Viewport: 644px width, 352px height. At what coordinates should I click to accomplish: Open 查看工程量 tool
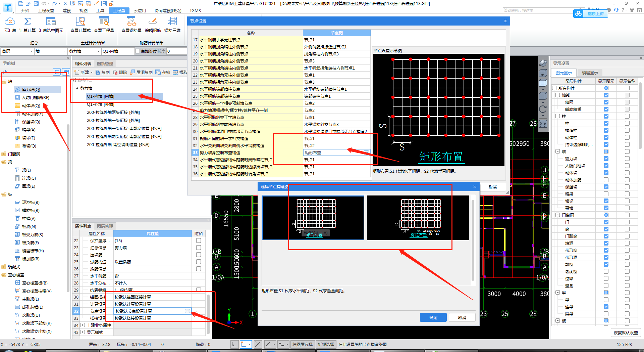tap(104, 25)
